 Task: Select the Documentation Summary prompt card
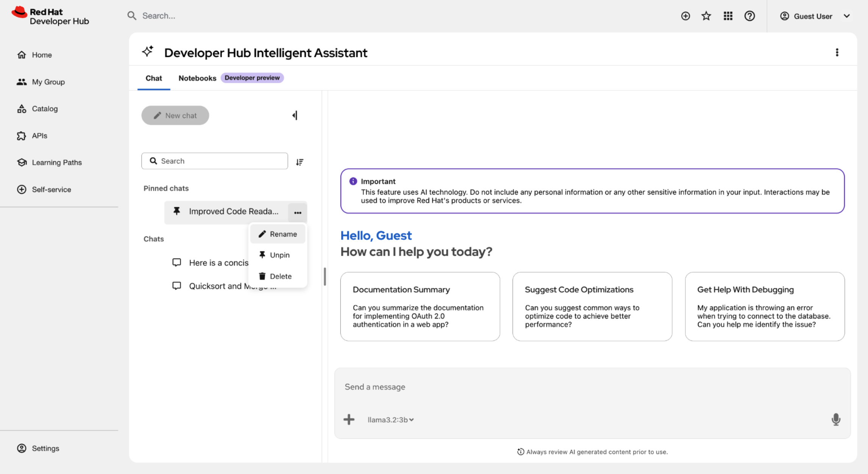420,306
